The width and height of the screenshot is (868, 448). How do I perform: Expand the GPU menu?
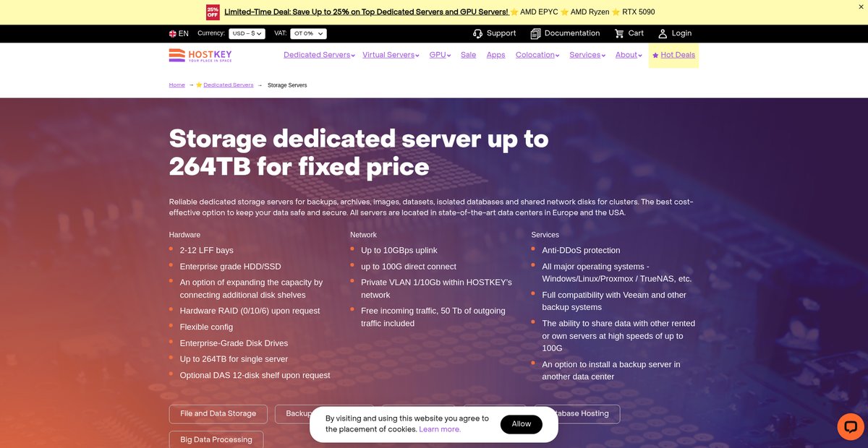click(440, 55)
